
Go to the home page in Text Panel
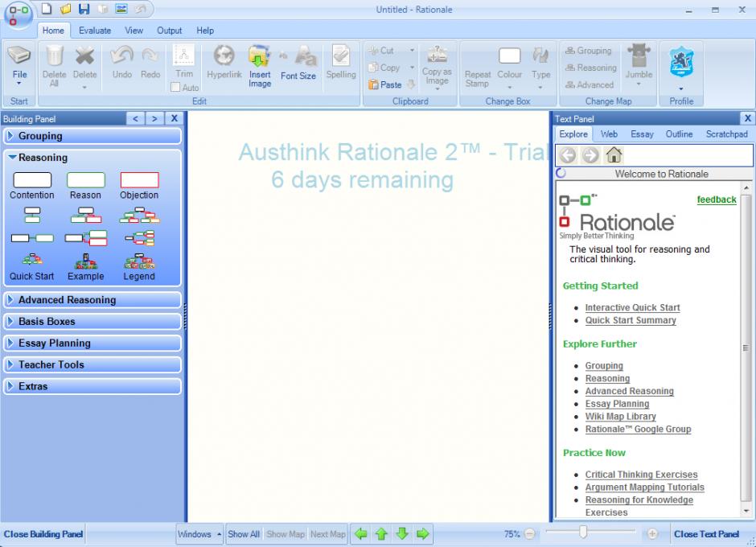614,154
